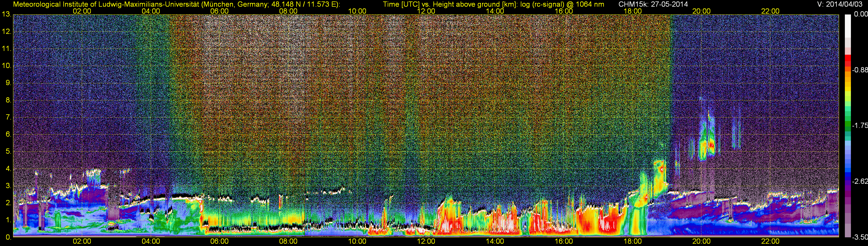Click the -0.88 value on the color scale
Viewport: 868px width, 246px height.
coord(860,70)
